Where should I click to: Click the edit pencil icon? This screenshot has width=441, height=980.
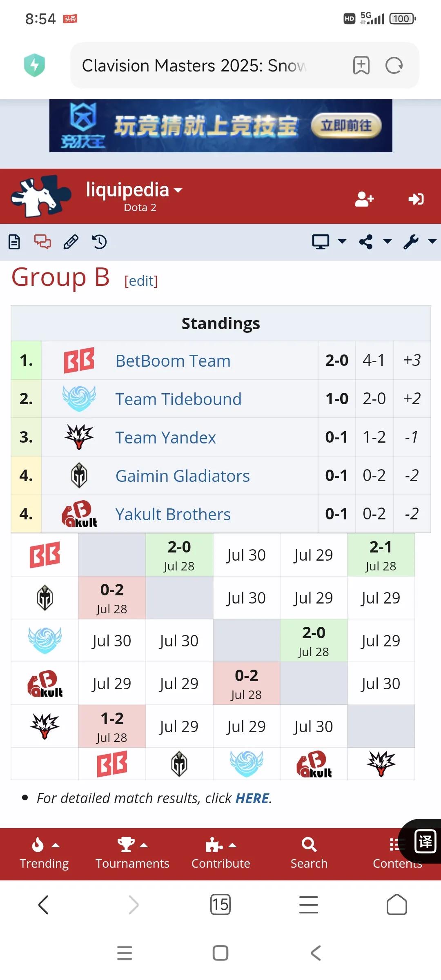(71, 242)
